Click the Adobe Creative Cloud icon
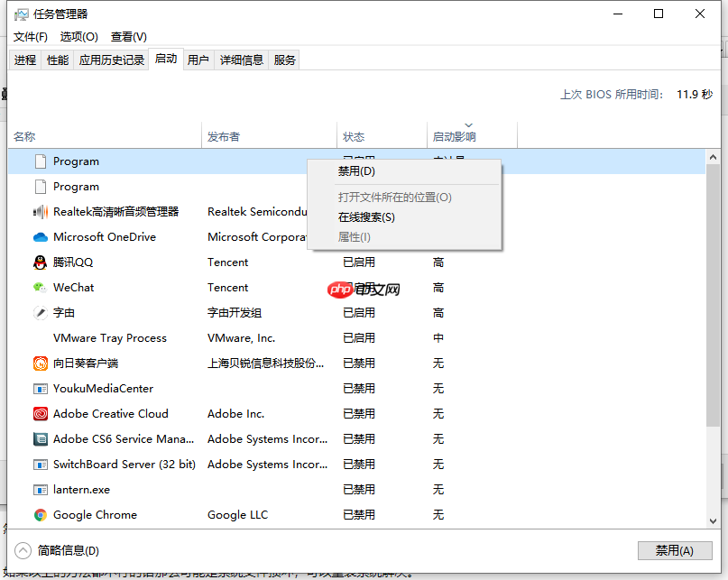The width and height of the screenshot is (728, 580). pos(41,414)
